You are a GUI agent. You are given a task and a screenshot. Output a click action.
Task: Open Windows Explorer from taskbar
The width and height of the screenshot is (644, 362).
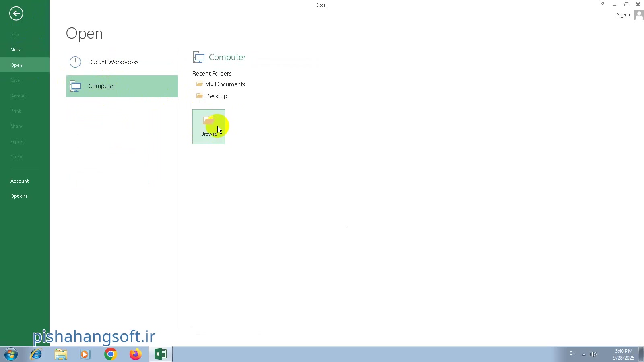pyautogui.click(x=61, y=354)
